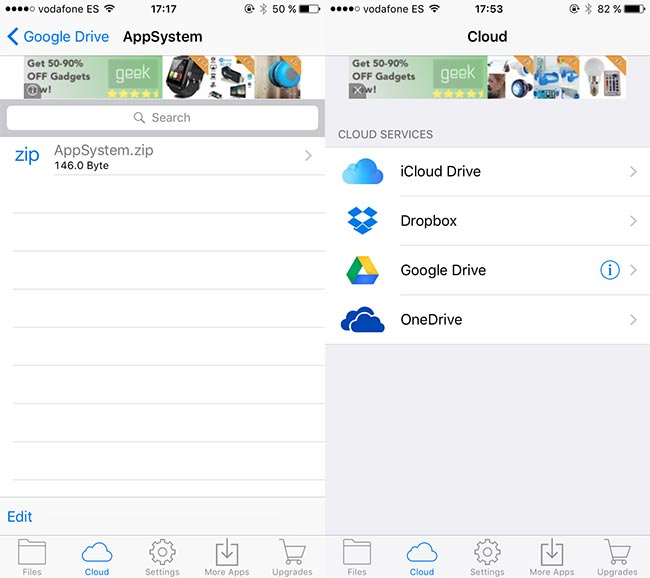The width and height of the screenshot is (650, 578).
Task: Tap chevron on Dropbox row
Action: (633, 221)
